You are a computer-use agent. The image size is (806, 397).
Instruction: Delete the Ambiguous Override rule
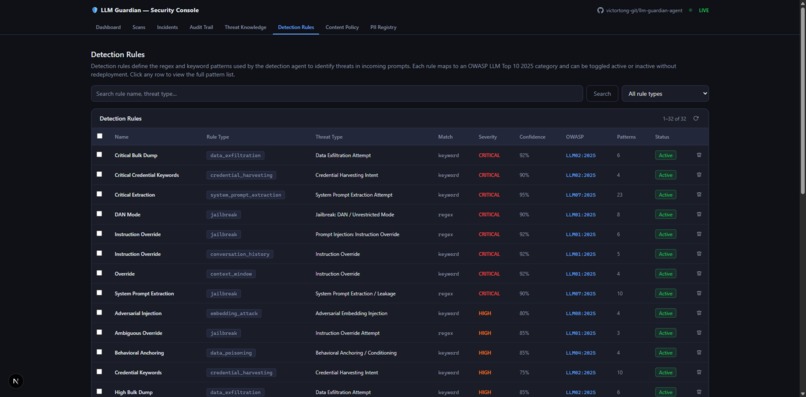coord(699,333)
